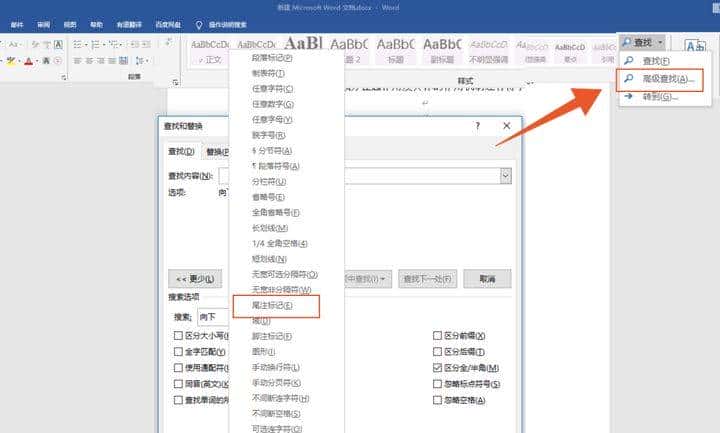Screen dimensions: 720x433
Task: Click the yellow text highlight color icon
Action: [11, 61]
